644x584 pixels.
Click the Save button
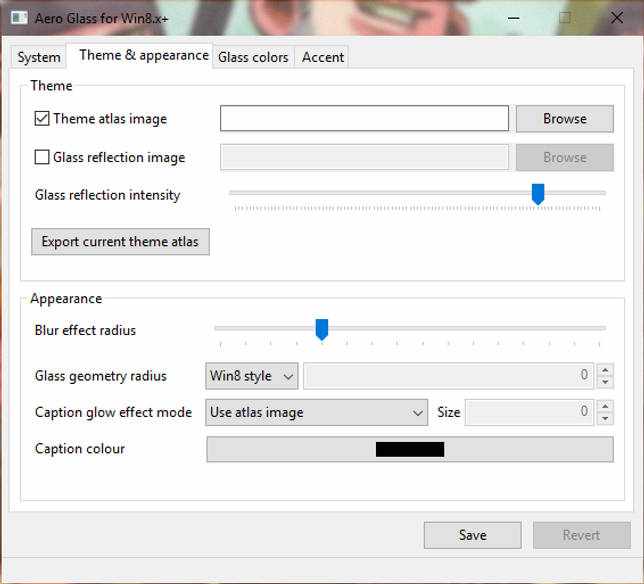tap(473, 535)
